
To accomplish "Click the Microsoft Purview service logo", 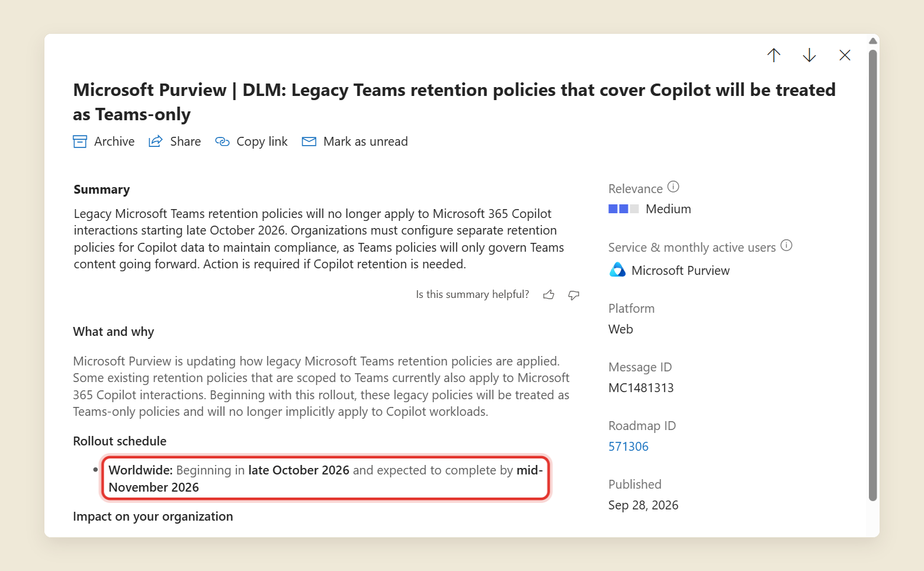I will click(617, 270).
